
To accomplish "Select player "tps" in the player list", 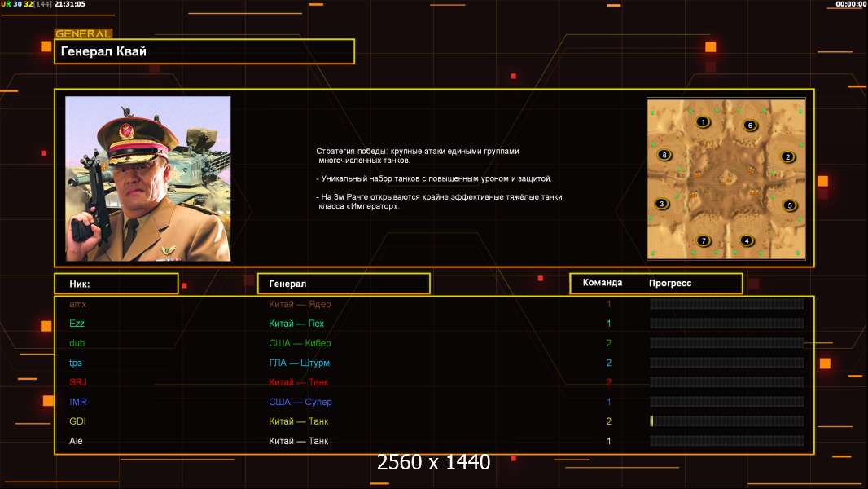I will coord(76,363).
